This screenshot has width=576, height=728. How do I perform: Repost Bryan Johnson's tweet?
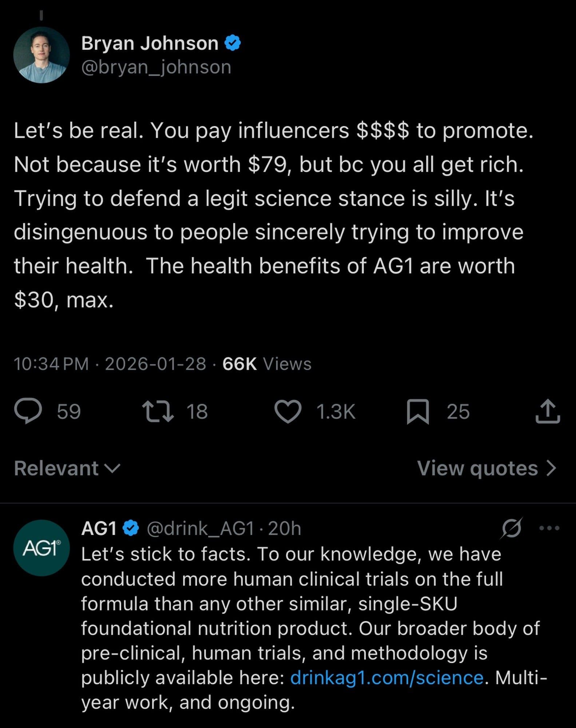pyautogui.click(x=158, y=411)
